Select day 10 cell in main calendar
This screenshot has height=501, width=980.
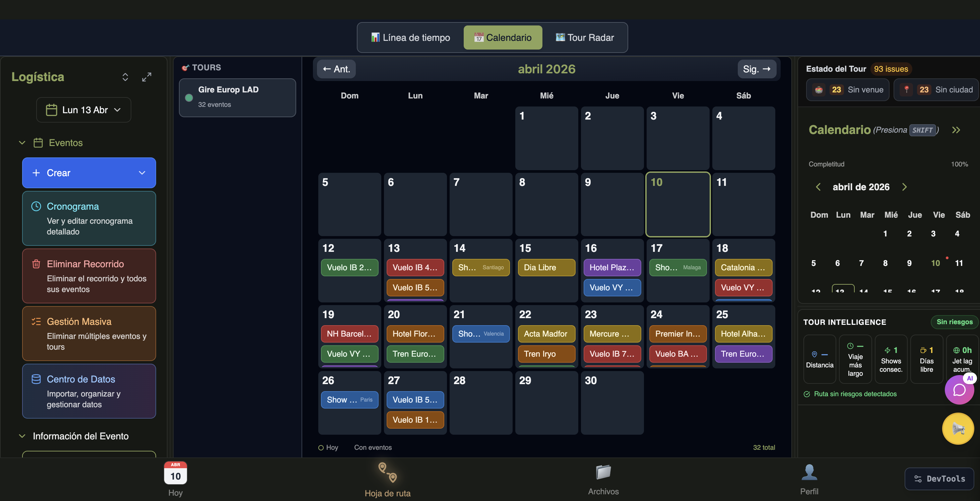(677, 205)
